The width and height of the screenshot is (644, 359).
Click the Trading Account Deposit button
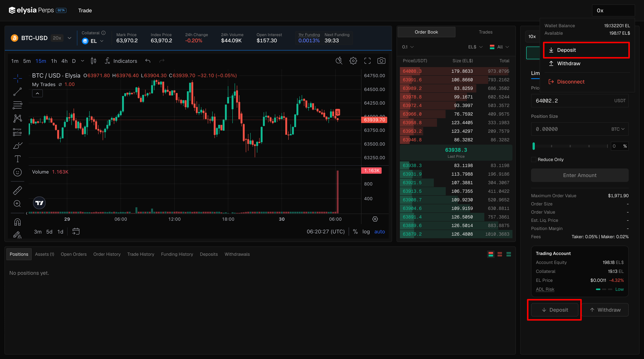click(x=555, y=310)
